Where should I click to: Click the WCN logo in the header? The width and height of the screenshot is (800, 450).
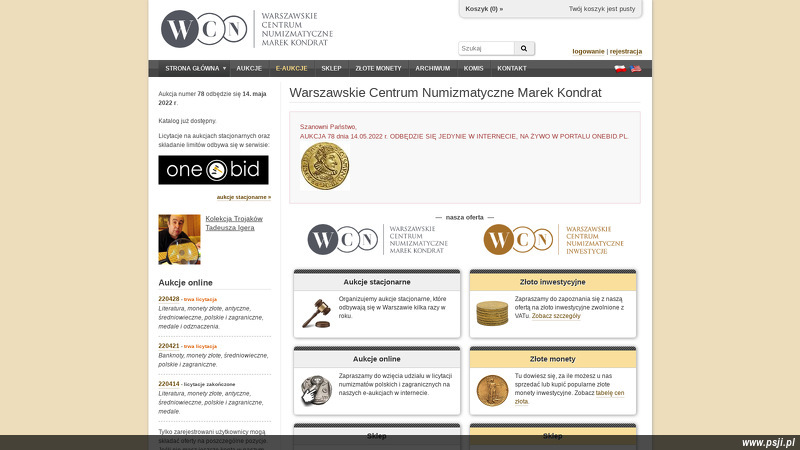tap(247, 29)
